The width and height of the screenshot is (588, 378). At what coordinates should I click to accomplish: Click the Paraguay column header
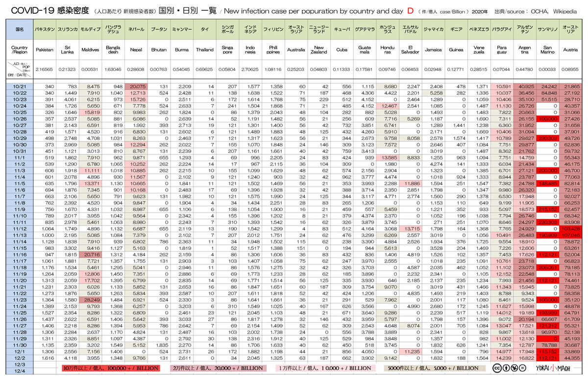(x=501, y=50)
